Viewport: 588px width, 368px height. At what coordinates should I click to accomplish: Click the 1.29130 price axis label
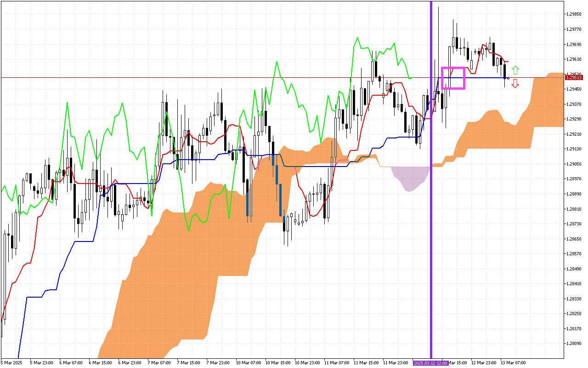(x=574, y=149)
